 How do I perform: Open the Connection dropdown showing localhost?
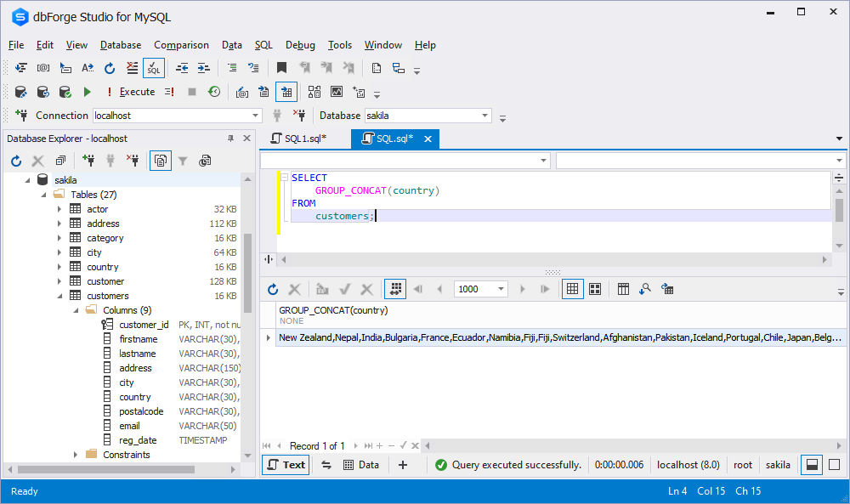tap(254, 115)
